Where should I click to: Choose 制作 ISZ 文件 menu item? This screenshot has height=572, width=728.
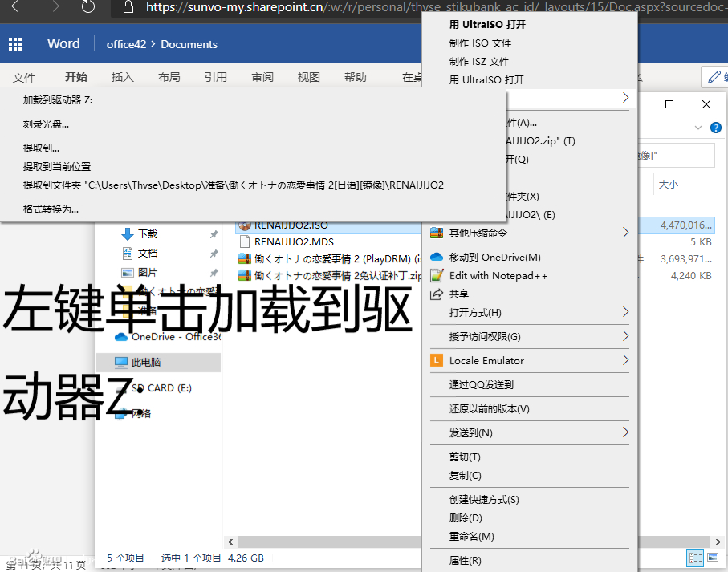529,61
